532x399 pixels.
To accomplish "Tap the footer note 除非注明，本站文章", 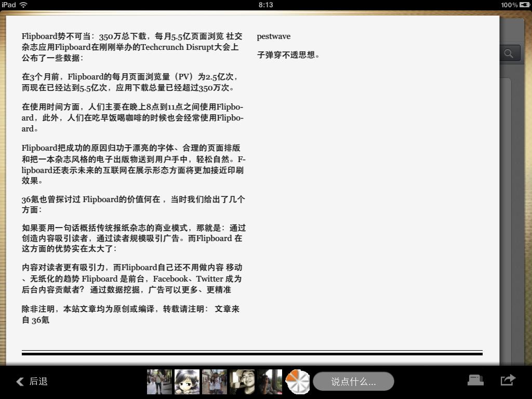I will [130, 314].
